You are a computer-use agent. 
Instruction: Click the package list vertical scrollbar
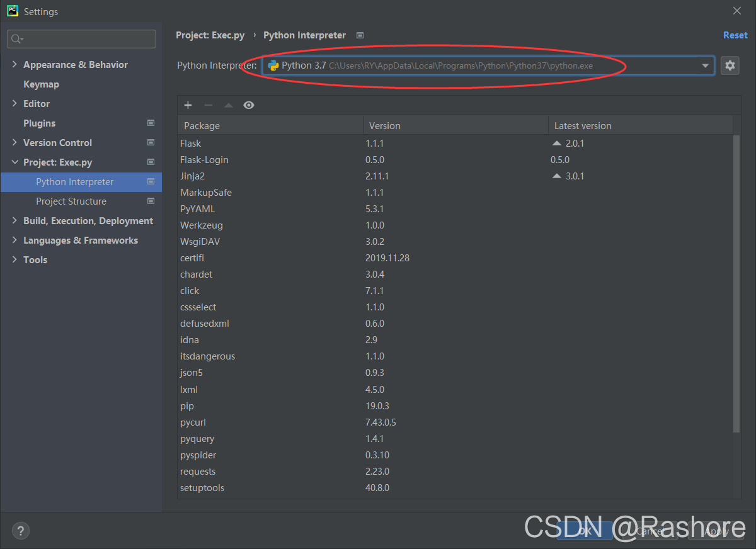[x=736, y=283]
